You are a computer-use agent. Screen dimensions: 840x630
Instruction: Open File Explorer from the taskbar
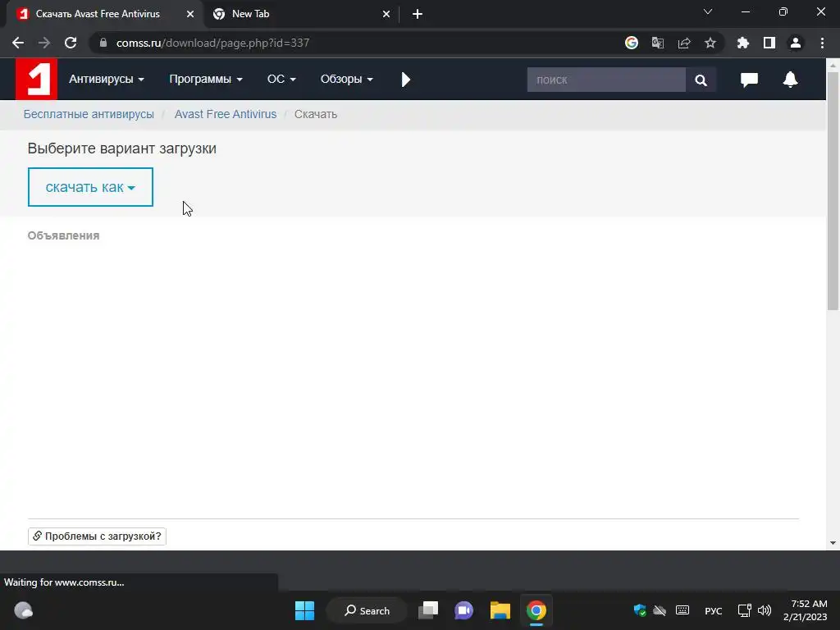[500, 610]
